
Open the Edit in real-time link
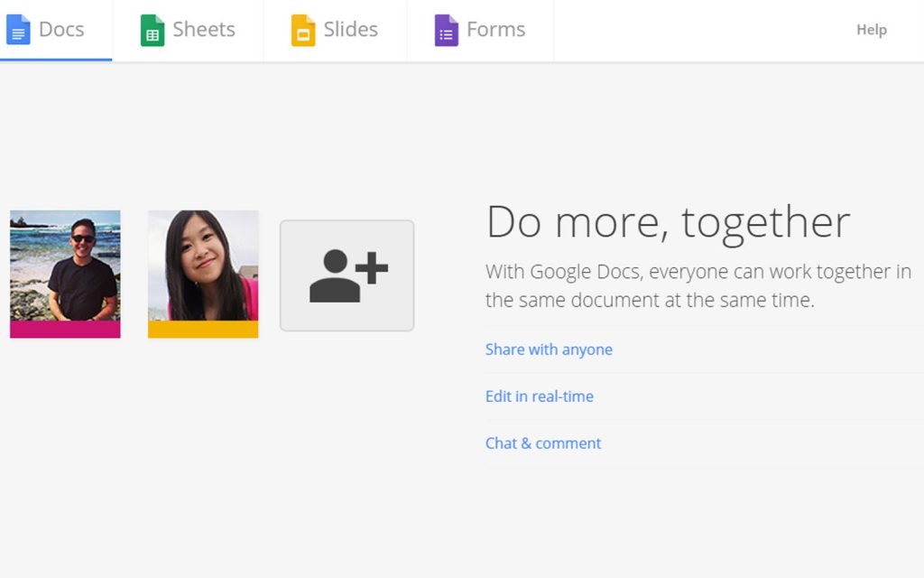point(540,396)
